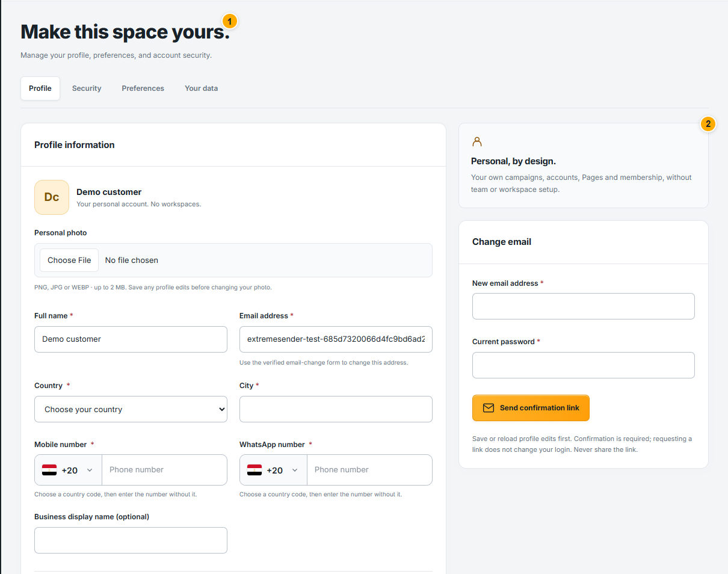
Task: Click the City input field
Action: [336, 409]
